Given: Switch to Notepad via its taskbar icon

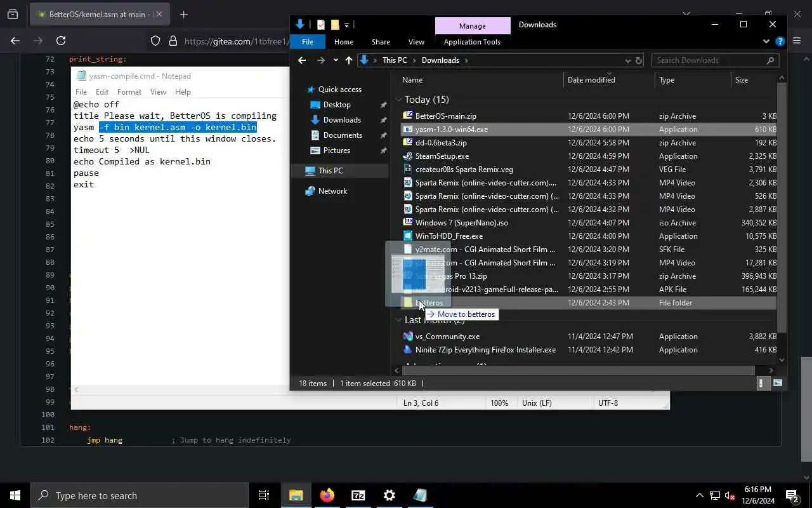Looking at the screenshot, I should click(x=420, y=495).
